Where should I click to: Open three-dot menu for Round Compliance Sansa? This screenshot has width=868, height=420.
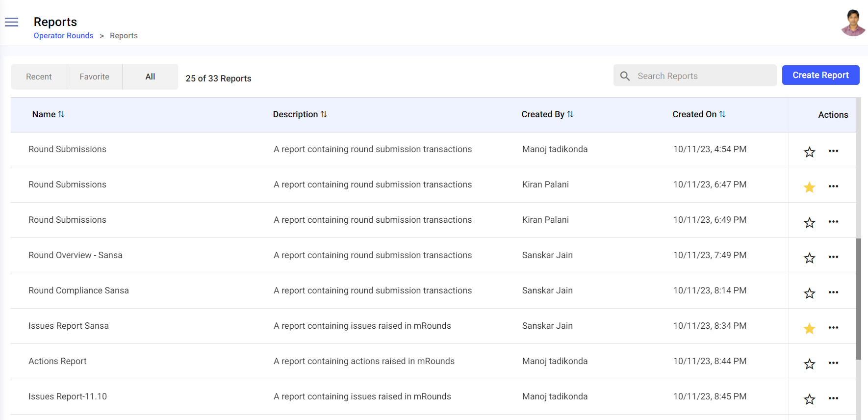833,292
